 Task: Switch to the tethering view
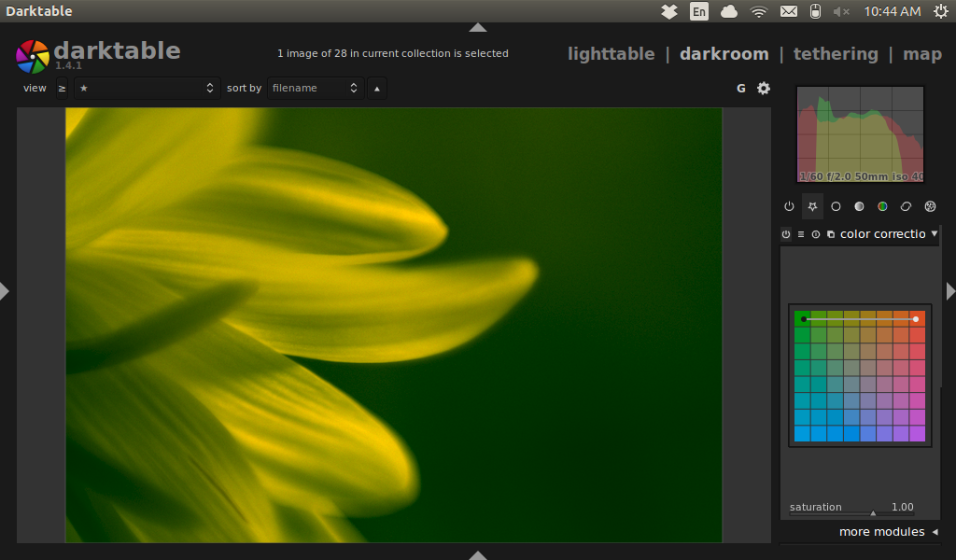[x=836, y=53]
